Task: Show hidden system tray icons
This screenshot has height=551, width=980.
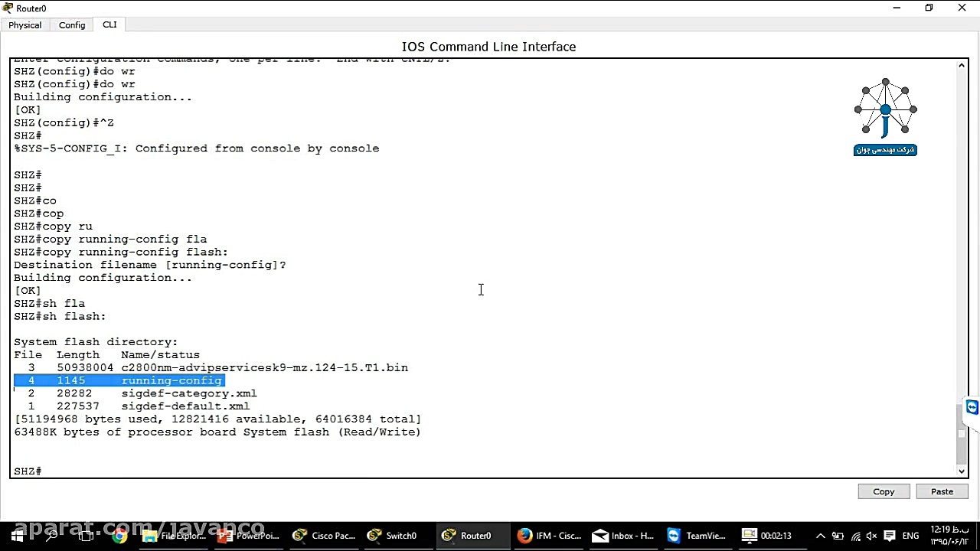Action: click(x=820, y=536)
